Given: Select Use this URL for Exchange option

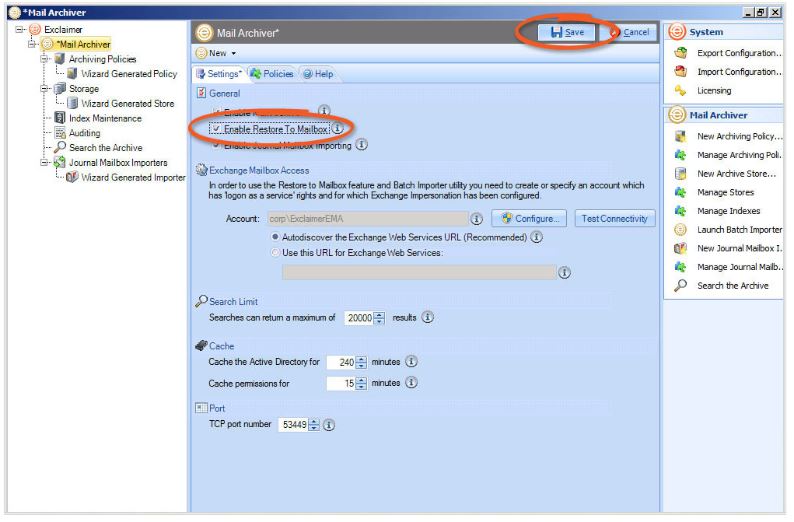Looking at the screenshot, I should (275, 252).
